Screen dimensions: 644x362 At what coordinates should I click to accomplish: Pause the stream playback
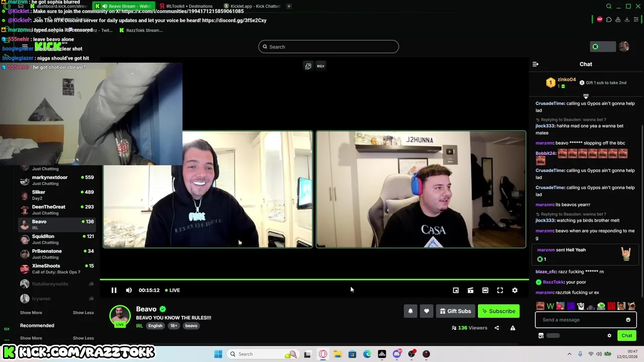(114, 290)
